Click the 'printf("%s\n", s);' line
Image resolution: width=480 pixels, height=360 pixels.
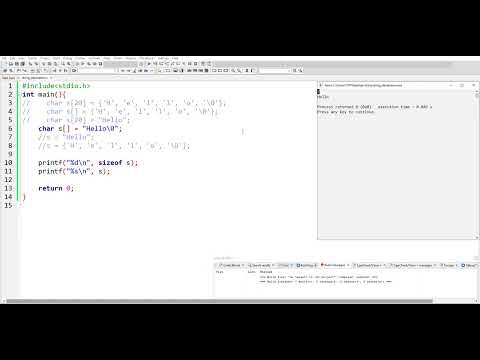point(74,171)
